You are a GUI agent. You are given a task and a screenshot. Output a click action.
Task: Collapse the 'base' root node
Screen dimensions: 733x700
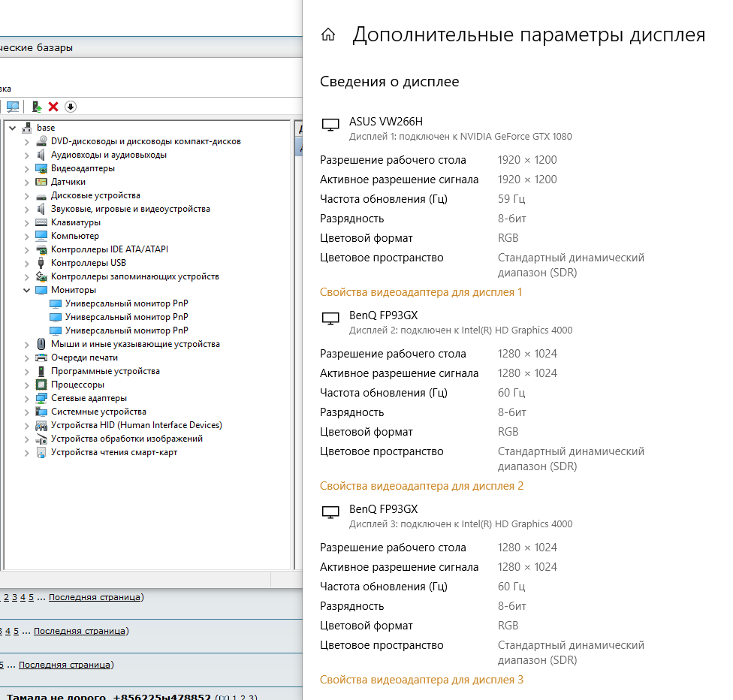click(13, 128)
